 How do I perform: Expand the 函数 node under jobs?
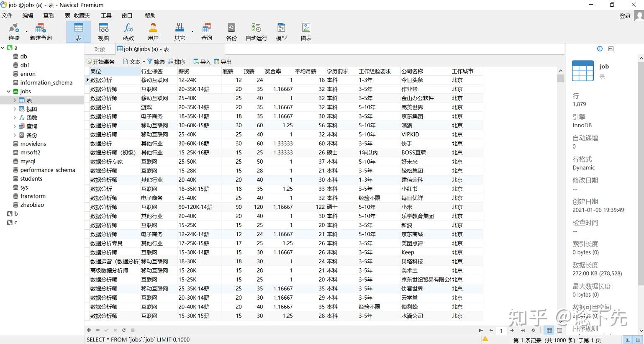pos(15,118)
